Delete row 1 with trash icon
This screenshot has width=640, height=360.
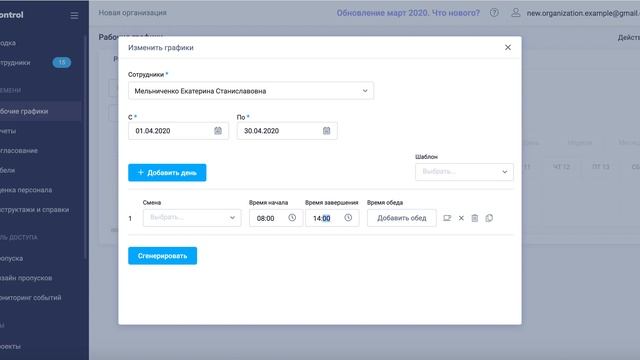pos(475,218)
